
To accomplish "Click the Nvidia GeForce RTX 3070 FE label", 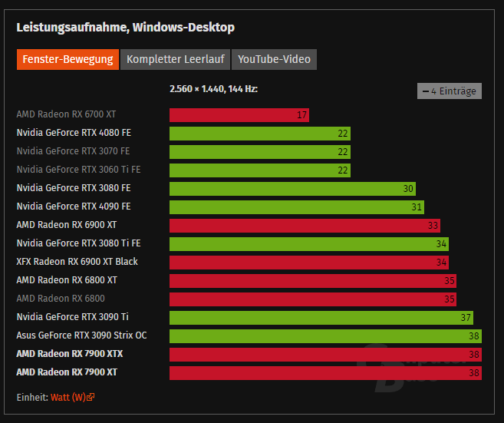I will coord(74,151).
